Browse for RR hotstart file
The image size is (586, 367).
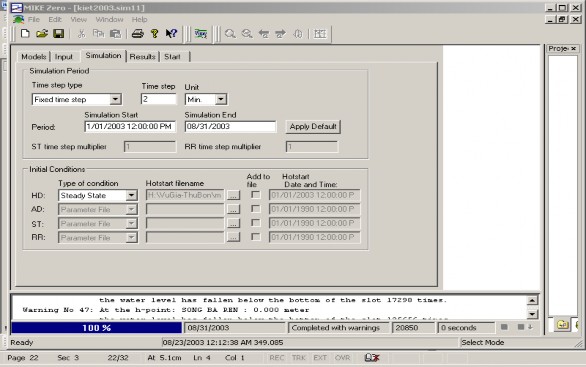(x=233, y=237)
